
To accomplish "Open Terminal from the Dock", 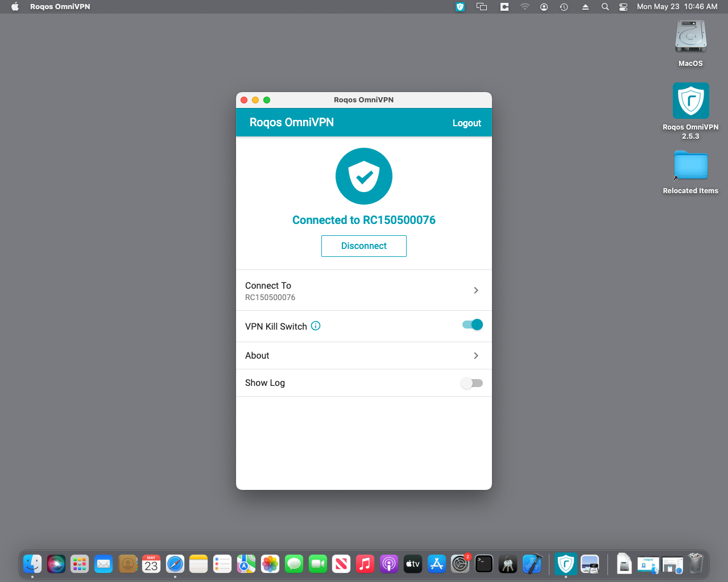I will click(x=484, y=564).
